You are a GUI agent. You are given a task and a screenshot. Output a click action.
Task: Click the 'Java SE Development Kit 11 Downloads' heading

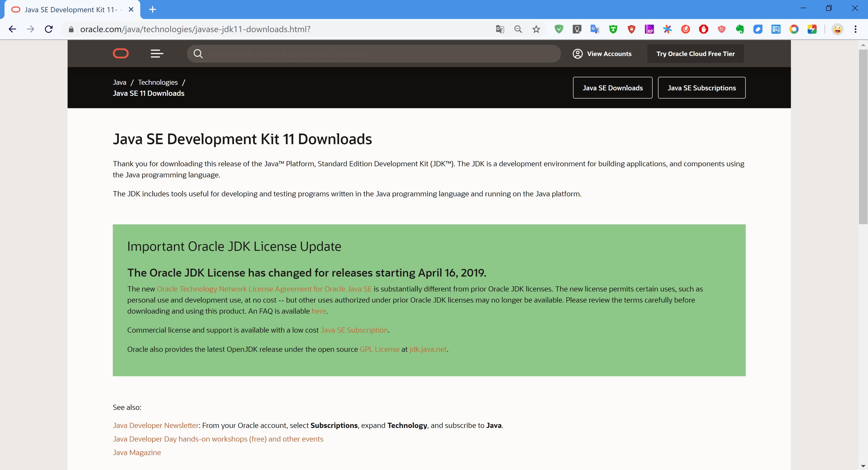coord(242,139)
